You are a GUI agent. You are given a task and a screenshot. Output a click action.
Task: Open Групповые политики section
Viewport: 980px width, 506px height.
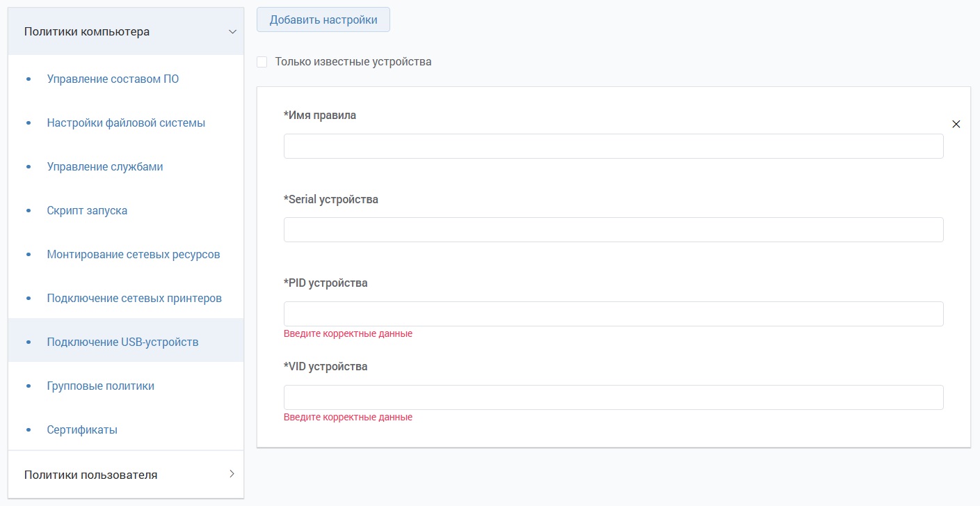[x=101, y=386]
